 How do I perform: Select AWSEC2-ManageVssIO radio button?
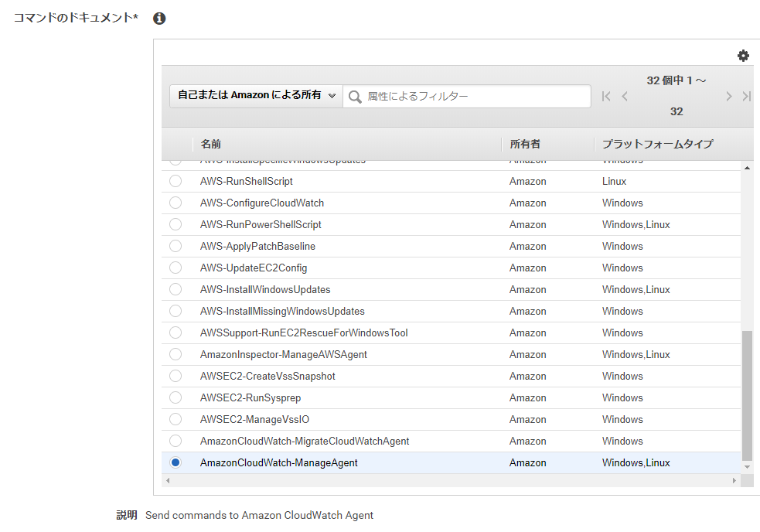pyautogui.click(x=176, y=419)
